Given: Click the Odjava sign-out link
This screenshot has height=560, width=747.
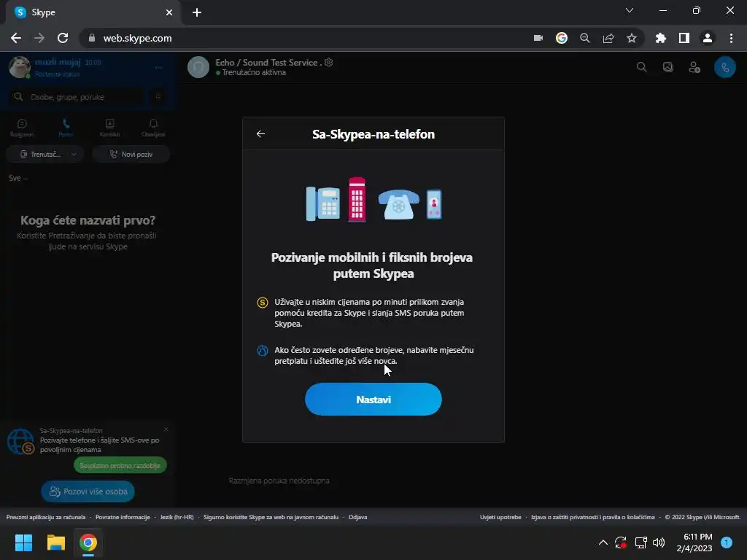Looking at the screenshot, I should point(357,517).
